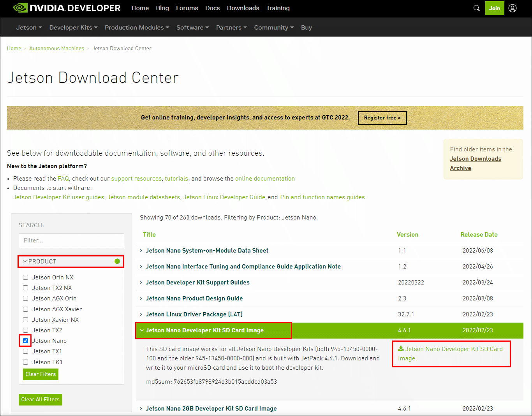Click the Clear Filters button
This screenshot has width=532, height=416.
click(x=41, y=374)
